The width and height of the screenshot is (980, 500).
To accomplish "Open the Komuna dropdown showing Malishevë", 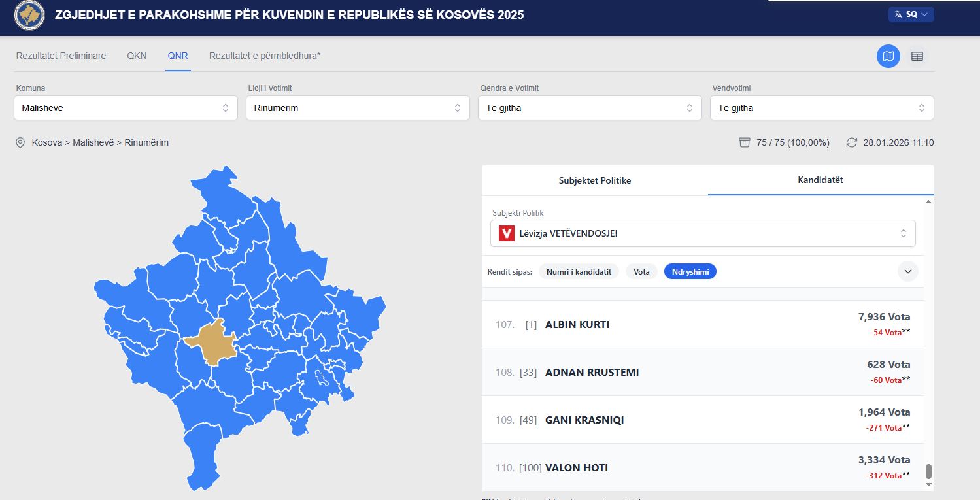I will [x=126, y=108].
